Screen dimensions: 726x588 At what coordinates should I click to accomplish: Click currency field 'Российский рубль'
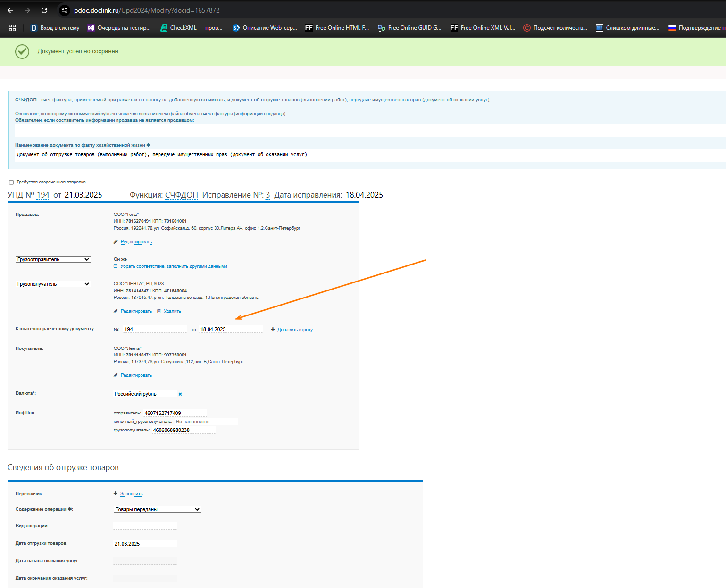(x=145, y=394)
